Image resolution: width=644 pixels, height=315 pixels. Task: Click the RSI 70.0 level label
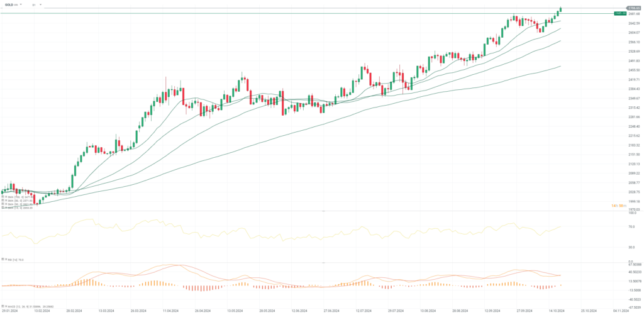(x=631, y=226)
